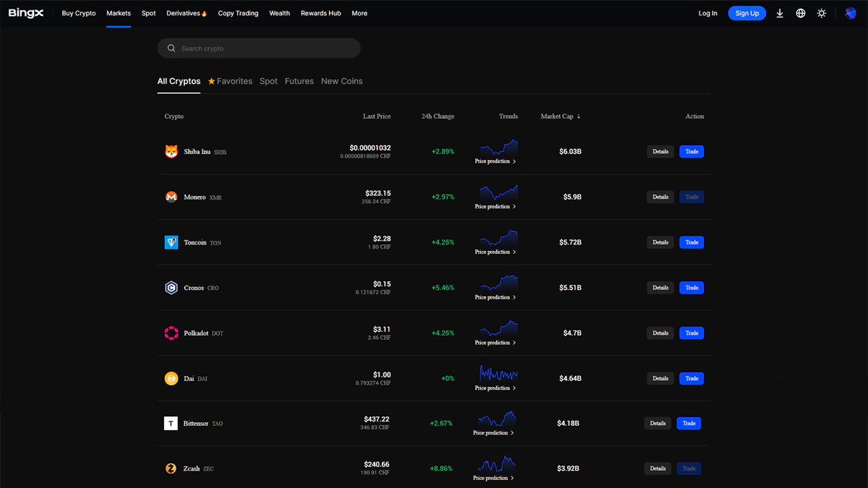Open Details for Polkadot
The width and height of the screenshot is (868, 488).
pos(660,333)
